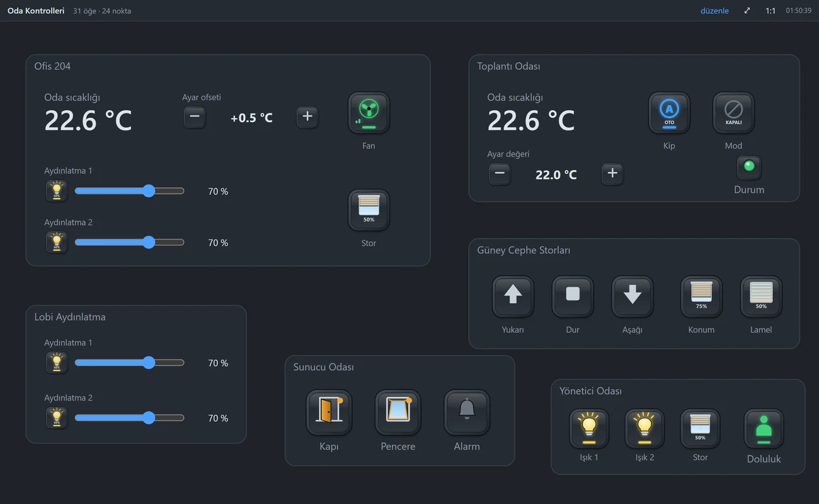
Task: Click the 22.6 °C reading in Ofis 204
Action: pyautogui.click(x=88, y=120)
